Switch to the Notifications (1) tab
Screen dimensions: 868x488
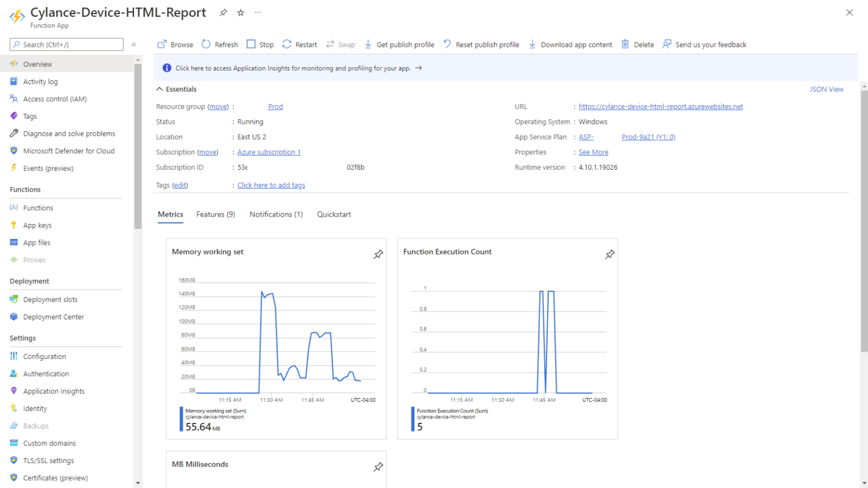coord(276,214)
